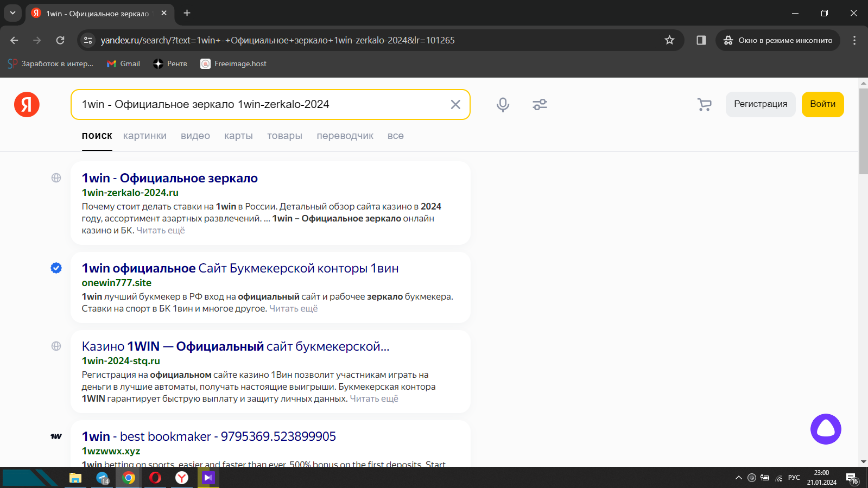Open '1win - best bookmaker' result
This screenshot has width=868, height=488.
[x=209, y=436]
